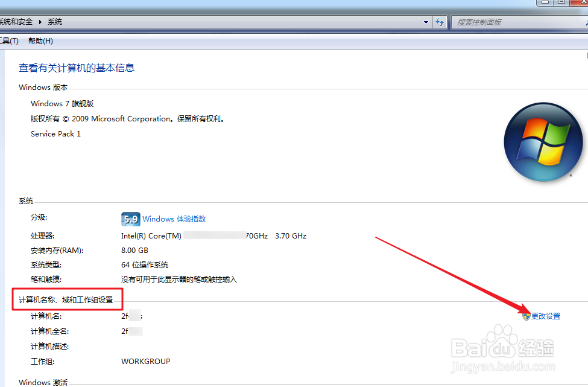Click the 64 位操作系统 value
The height and width of the screenshot is (387, 588).
pos(145,265)
